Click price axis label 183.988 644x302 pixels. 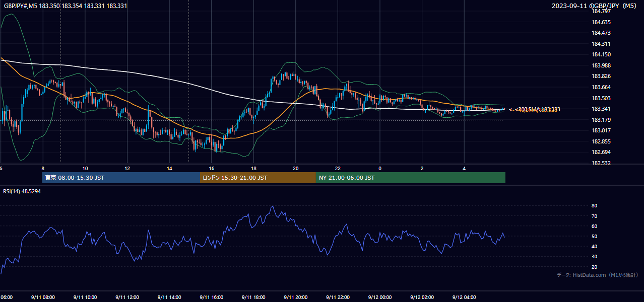pyautogui.click(x=601, y=65)
